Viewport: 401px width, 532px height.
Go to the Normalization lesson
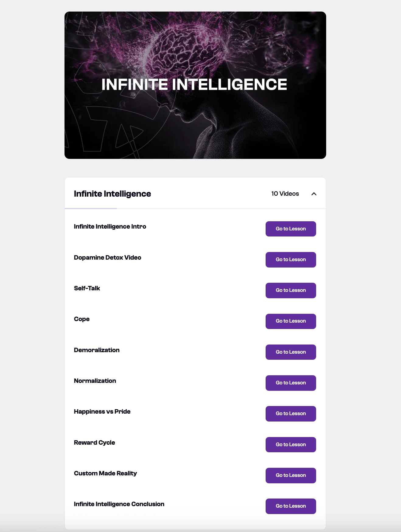tap(291, 383)
